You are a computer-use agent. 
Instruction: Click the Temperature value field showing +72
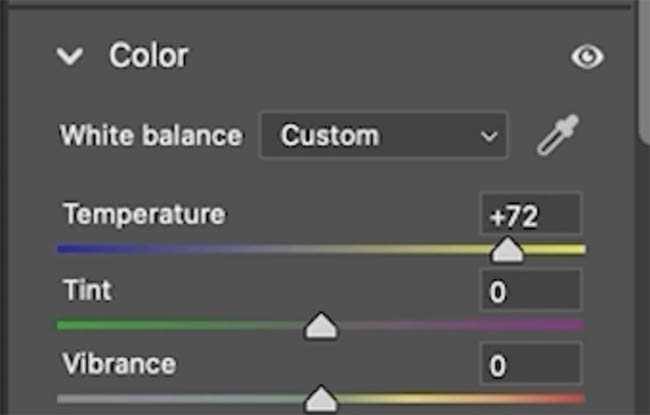[531, 214]
